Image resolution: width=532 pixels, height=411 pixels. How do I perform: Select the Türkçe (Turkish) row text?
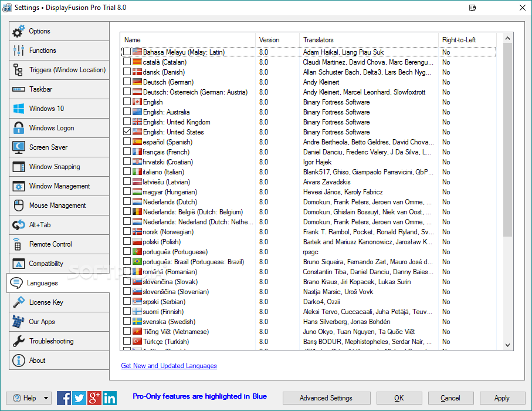click(166, 342)
